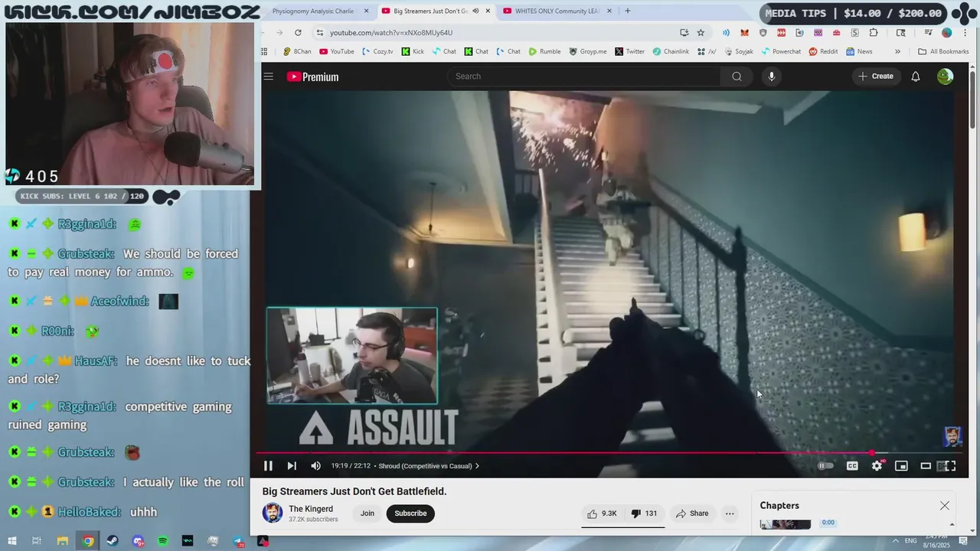Open bookmarks apps grid icon
980x551 pixels.
tap(265, 51)
